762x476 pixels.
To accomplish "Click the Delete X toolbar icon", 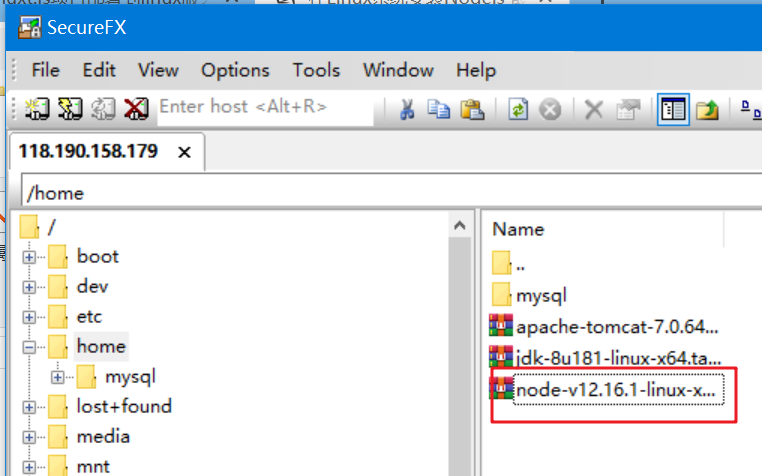I will [594, 110].
